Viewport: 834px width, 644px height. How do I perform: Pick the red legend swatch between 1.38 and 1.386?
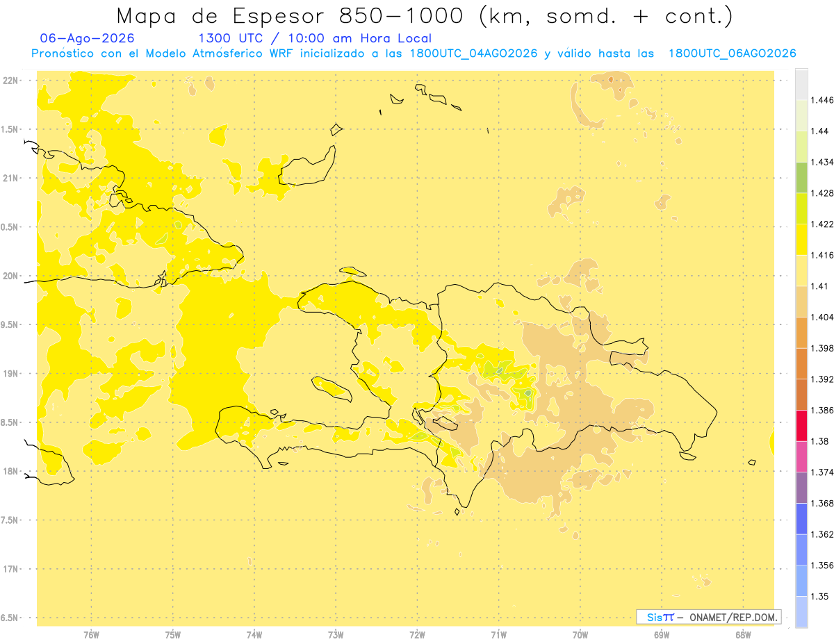click(801, 425)
